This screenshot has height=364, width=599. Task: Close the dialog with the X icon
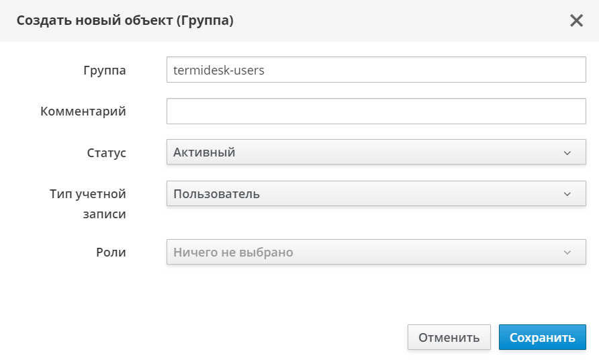coord(576,20)
